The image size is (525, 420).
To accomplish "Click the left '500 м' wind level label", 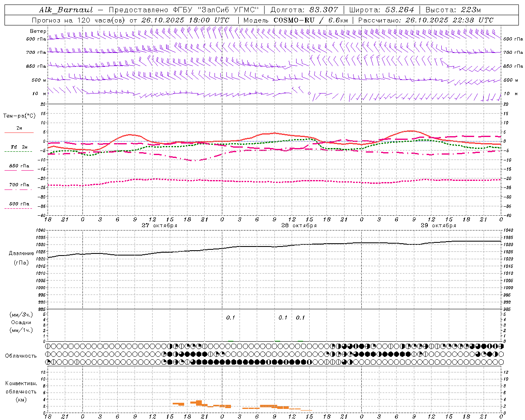I will point(38,80).
